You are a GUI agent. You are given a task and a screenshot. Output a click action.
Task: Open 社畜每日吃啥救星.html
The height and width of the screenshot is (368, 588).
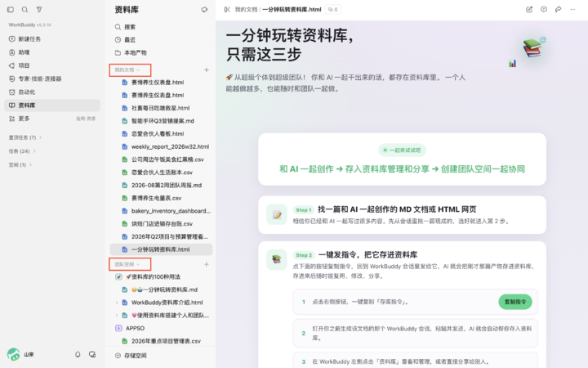tap(161, 108)
